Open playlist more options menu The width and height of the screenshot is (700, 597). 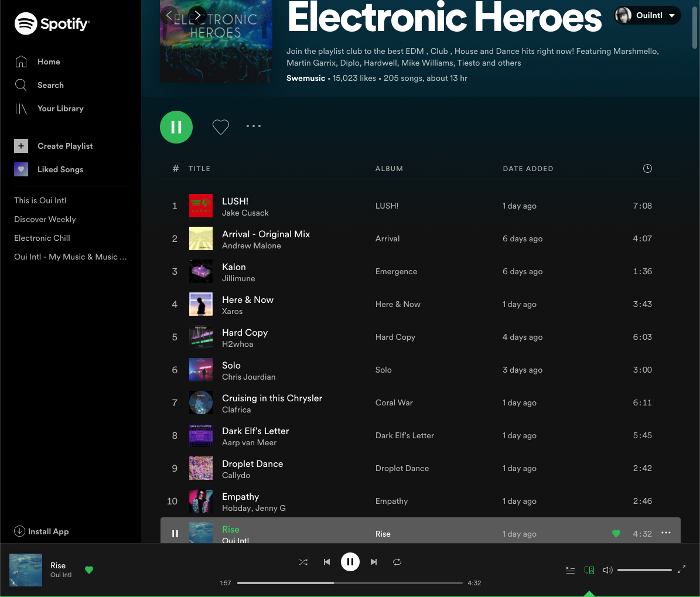coord(254,126)
